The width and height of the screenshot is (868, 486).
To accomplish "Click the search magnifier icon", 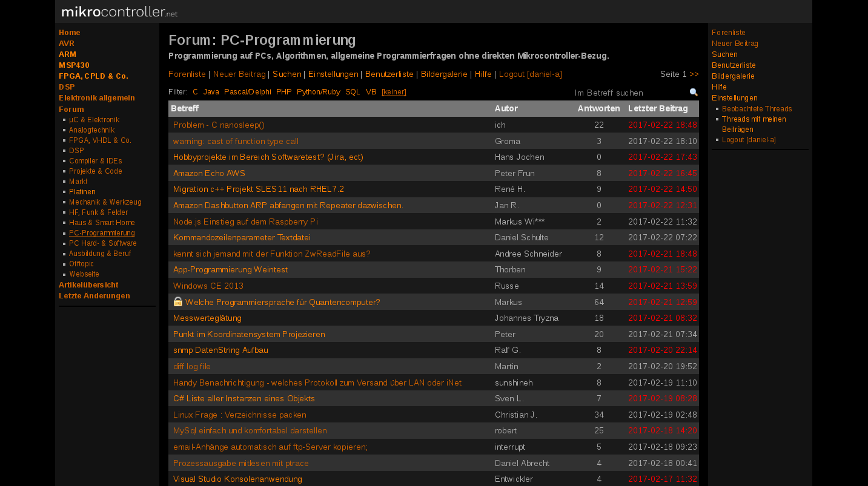I will [x=694, y=93].
